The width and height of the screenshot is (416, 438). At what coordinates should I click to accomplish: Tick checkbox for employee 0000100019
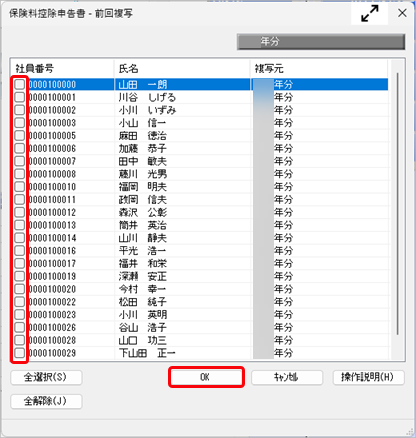point(20,276)
